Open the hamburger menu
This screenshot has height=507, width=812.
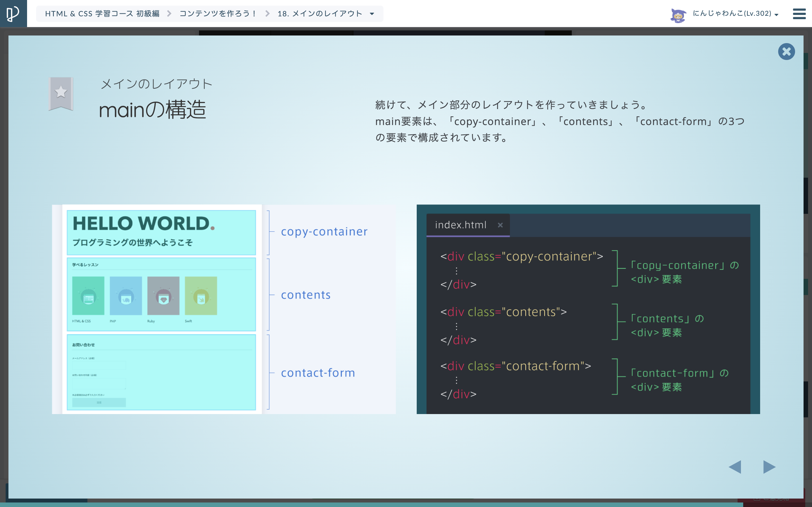pos(799,14)
